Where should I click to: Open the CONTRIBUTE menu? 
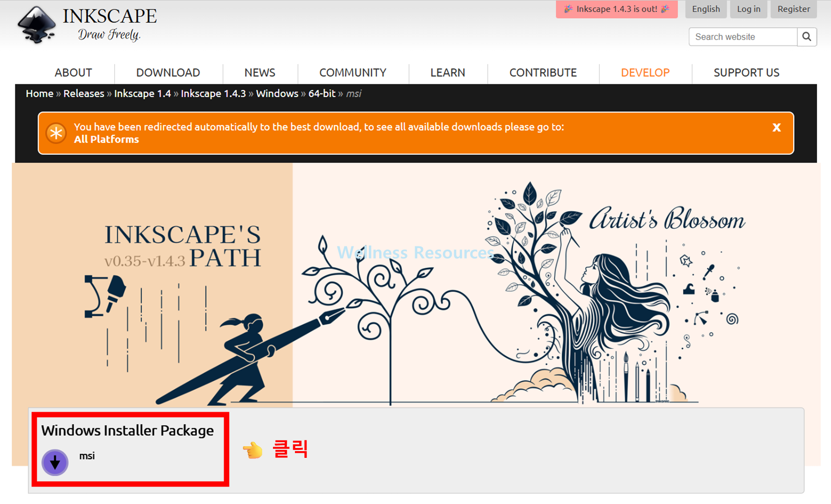(x=543, y=73)
